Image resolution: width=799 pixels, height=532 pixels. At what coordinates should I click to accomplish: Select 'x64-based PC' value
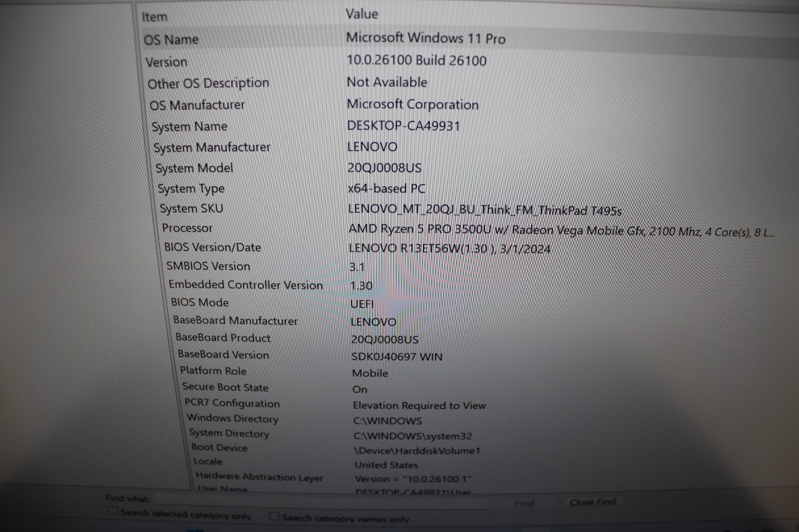(387, 189)
